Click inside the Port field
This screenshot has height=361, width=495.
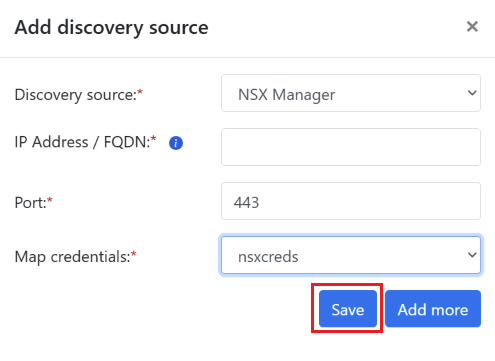tap(351, 201)
